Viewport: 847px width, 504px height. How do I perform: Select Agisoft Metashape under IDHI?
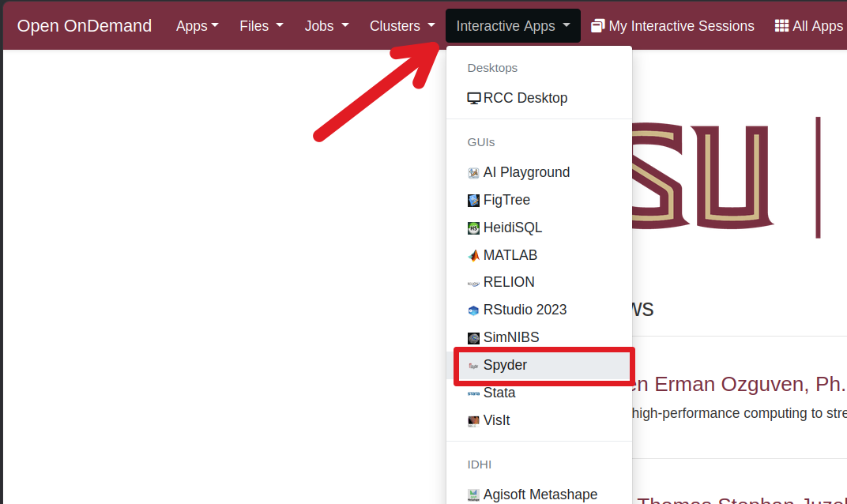point(539,495)
